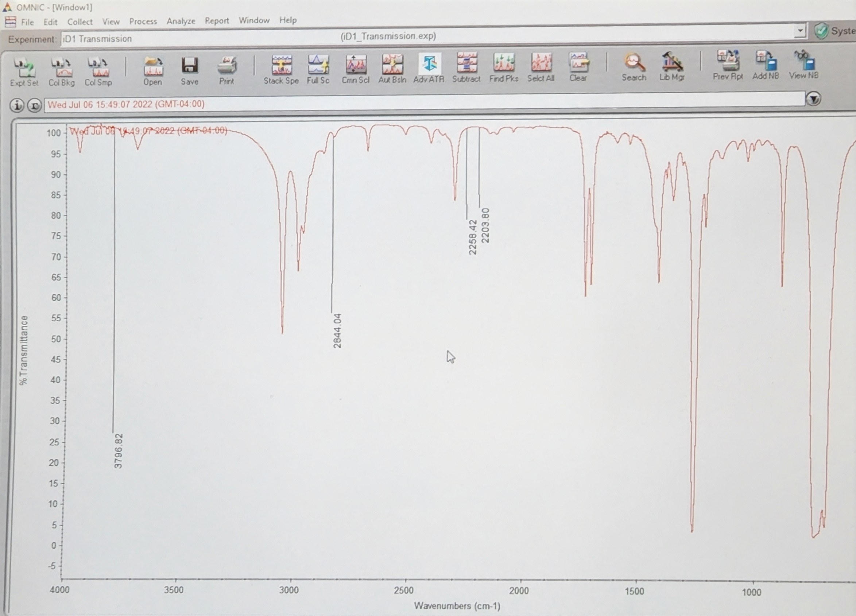Viewport: 856px width, 616px height.
Task: Toggle the information (i) button
Action: pos(17,105)
